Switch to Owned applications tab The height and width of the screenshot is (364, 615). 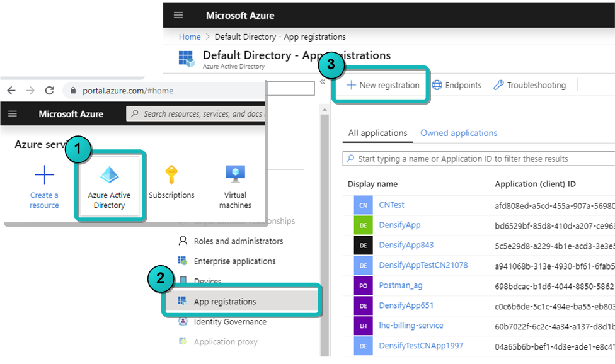(x=459, y=133)
